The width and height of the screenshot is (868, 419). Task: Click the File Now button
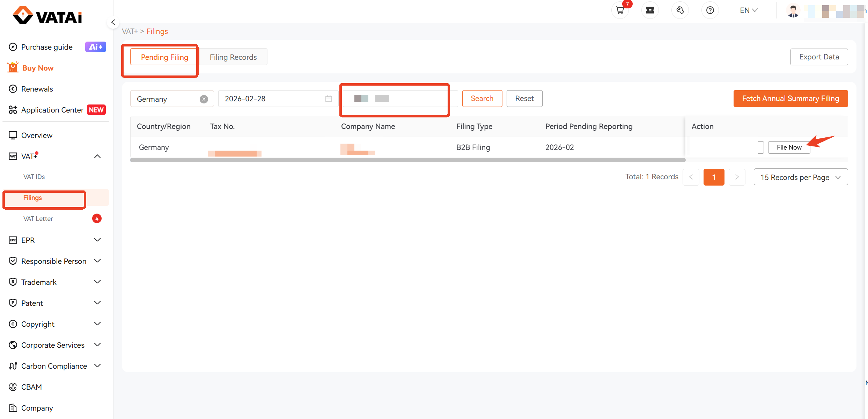tap(789, 147)
